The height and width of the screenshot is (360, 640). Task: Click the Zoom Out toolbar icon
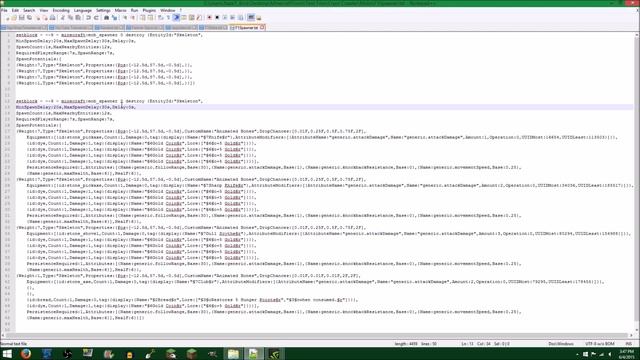click(133, 18)
